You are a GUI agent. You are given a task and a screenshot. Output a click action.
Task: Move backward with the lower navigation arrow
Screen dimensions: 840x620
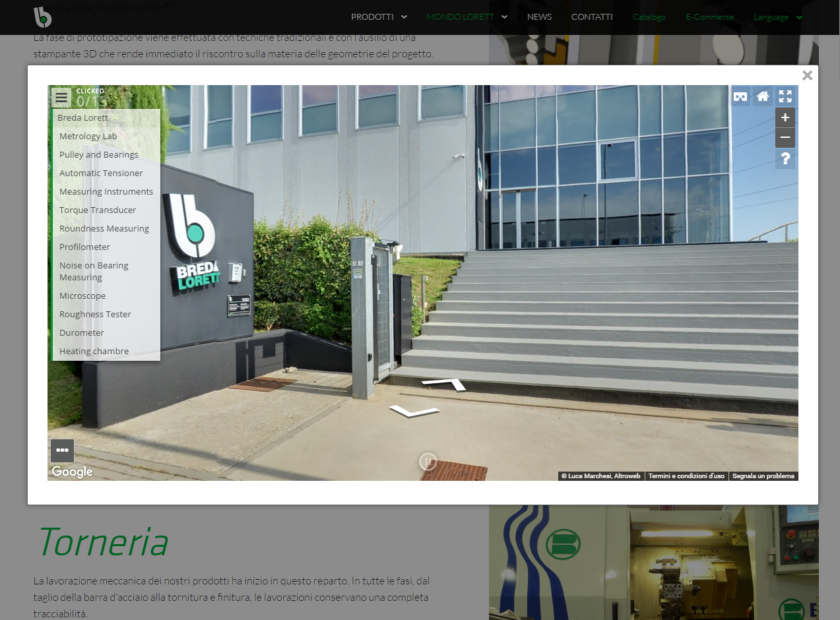(x=414, y=411)
